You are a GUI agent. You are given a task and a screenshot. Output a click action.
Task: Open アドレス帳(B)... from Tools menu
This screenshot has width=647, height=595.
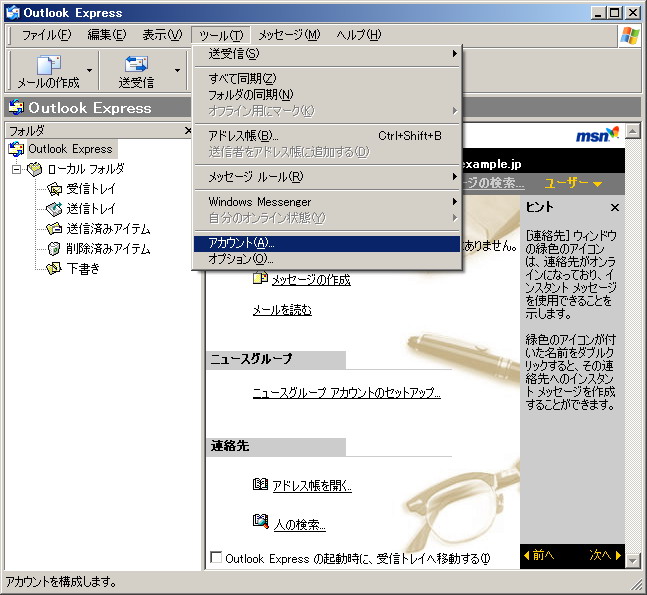[x=327, y=136]
